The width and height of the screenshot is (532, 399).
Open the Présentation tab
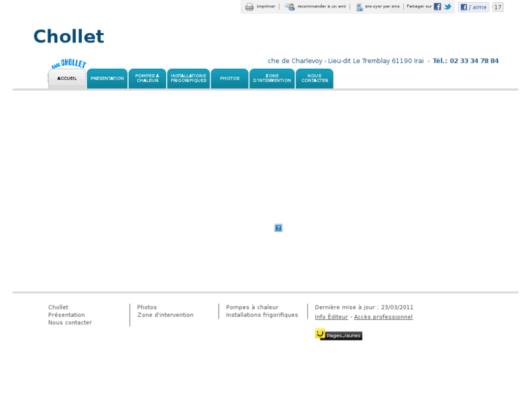point(108,79)
